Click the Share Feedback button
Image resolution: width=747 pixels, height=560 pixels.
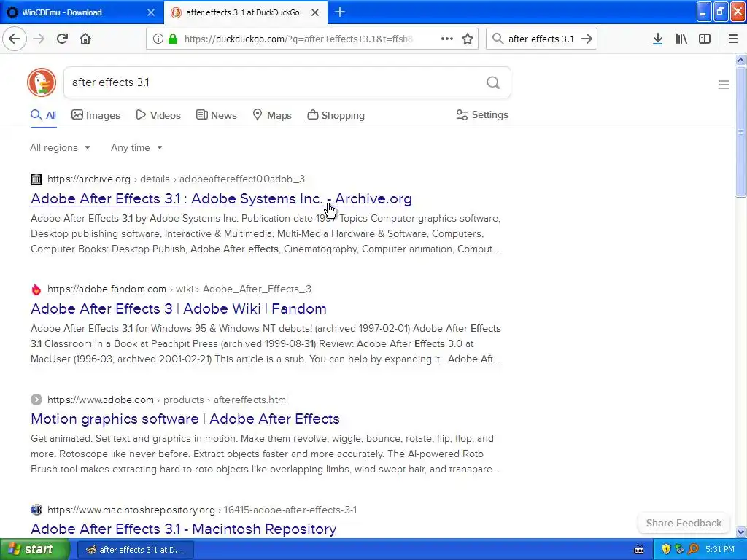click(684, 523)
